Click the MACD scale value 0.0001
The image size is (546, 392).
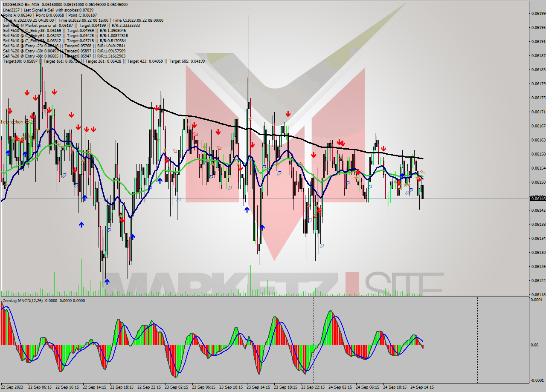[537, 300]
